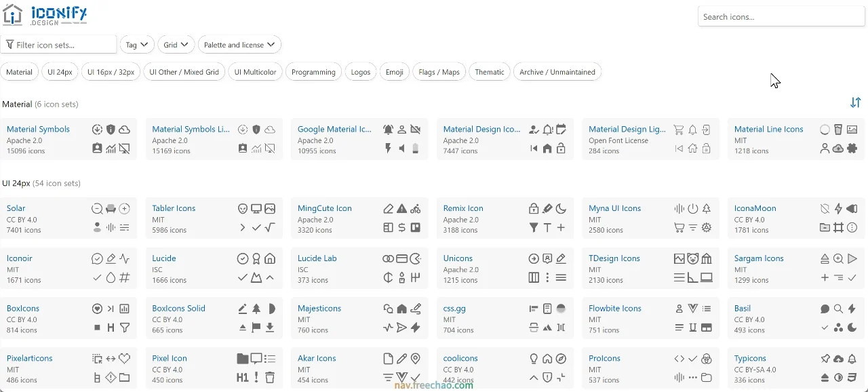
Task: Open the Typicons icon set
Action: (750, 358)
